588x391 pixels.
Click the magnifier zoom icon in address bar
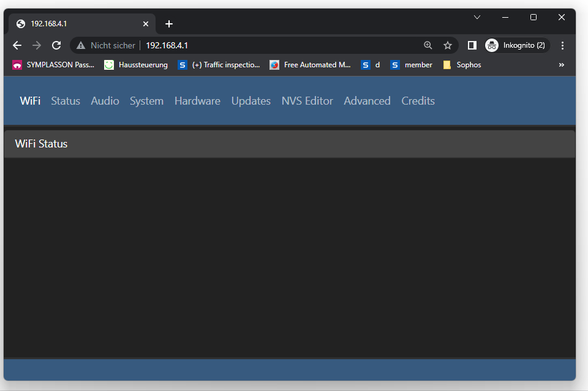428,45
